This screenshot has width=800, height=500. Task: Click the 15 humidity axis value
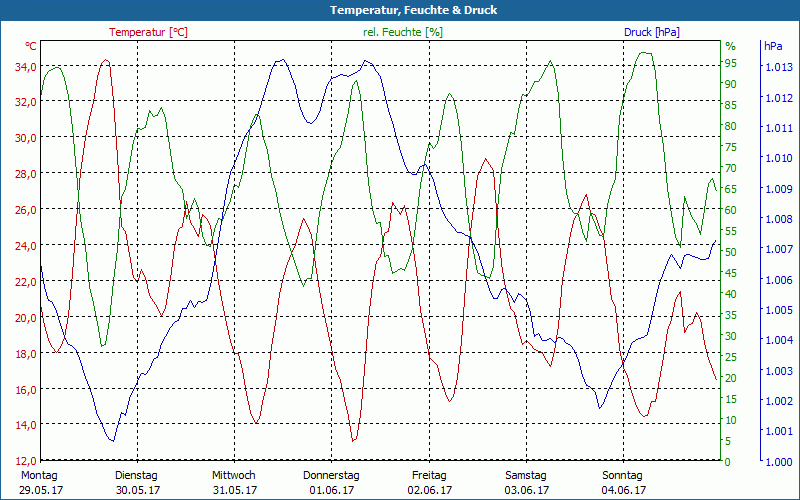pos(731,399)
